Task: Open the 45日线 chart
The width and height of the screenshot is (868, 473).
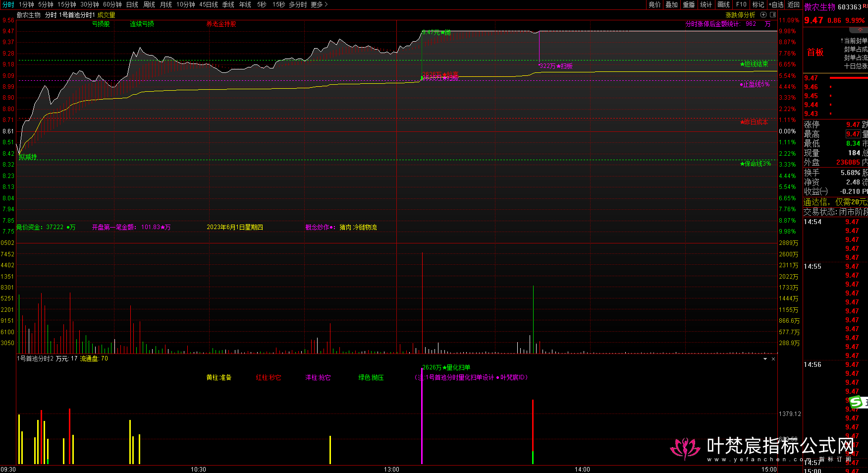Action: coord(209,4)
